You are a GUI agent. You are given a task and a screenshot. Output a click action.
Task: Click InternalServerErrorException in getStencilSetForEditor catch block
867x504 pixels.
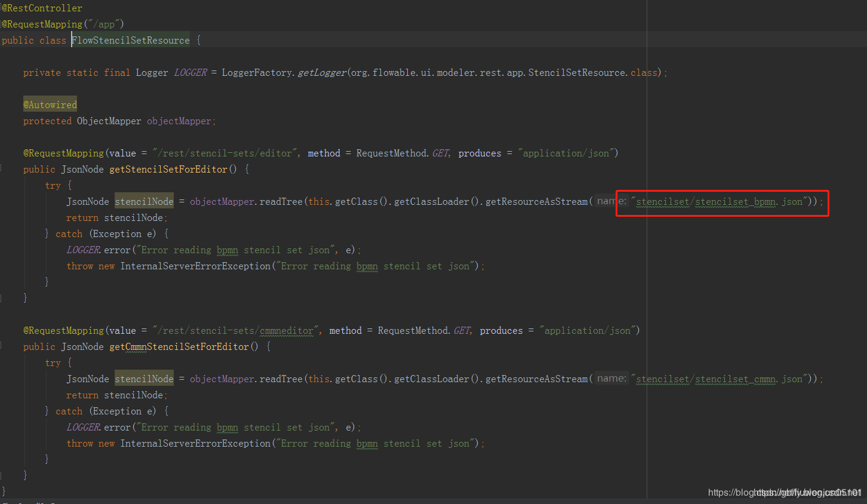[196, 266]
